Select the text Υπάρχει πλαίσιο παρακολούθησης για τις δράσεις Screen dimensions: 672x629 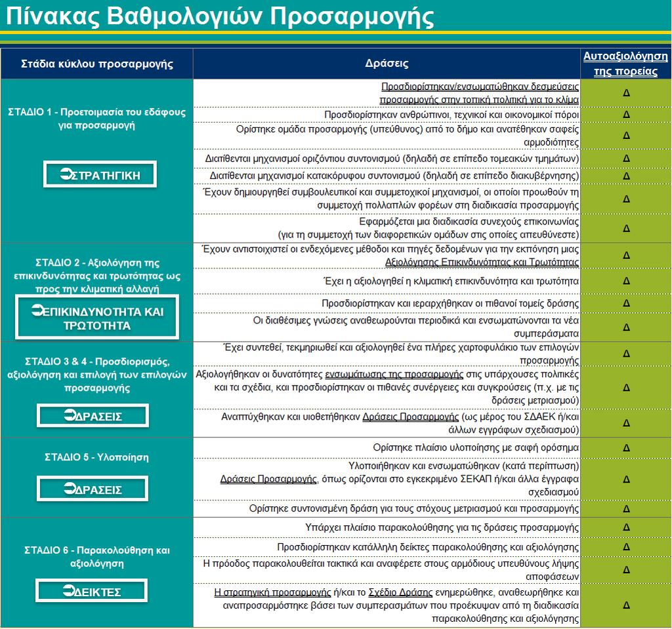coord(442,527)
